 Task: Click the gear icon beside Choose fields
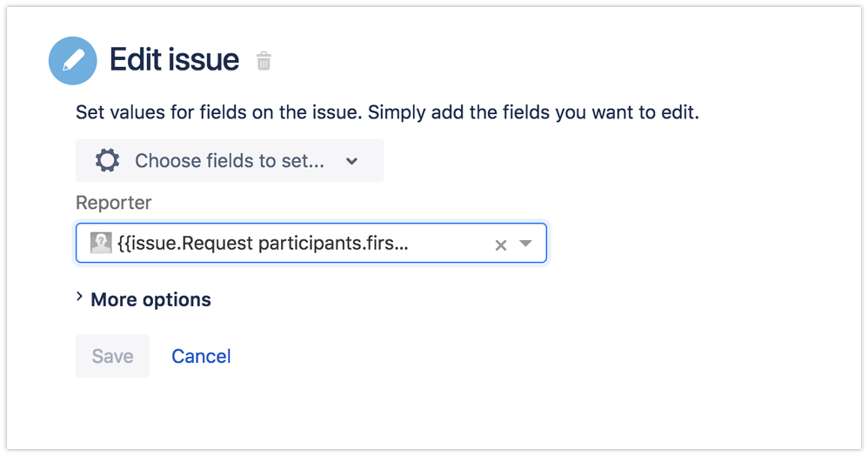[x=107, y=161]
